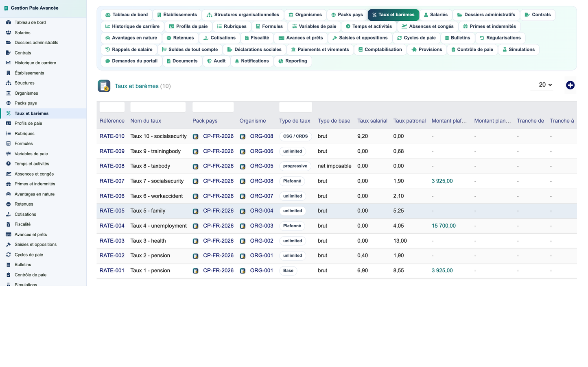Click the Historique de carrière chart icon in sidebar
This screenshot has width=588, height=367.
(9, 63)
